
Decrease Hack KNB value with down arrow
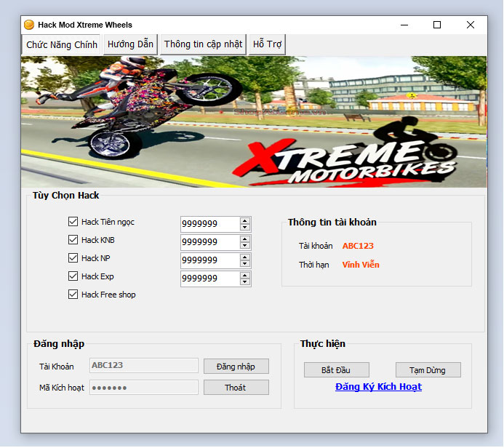point(245,246)
